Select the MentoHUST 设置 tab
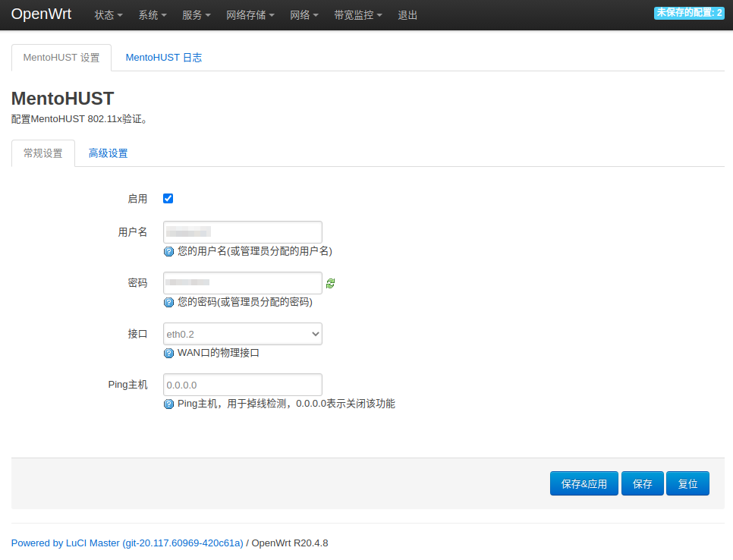The height and width of the screenshot is (560, 733). click(x=61, y=58)
